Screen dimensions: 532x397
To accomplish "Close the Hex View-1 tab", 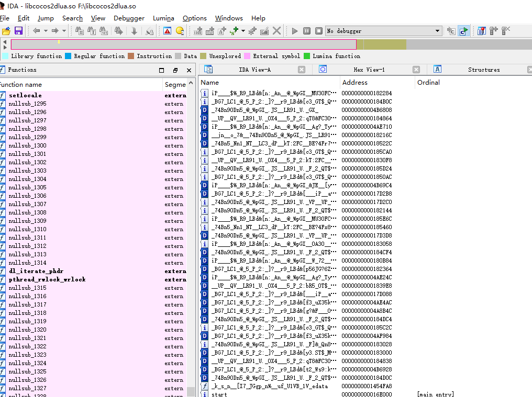I will pyautogui.click(x=416, y=70).
